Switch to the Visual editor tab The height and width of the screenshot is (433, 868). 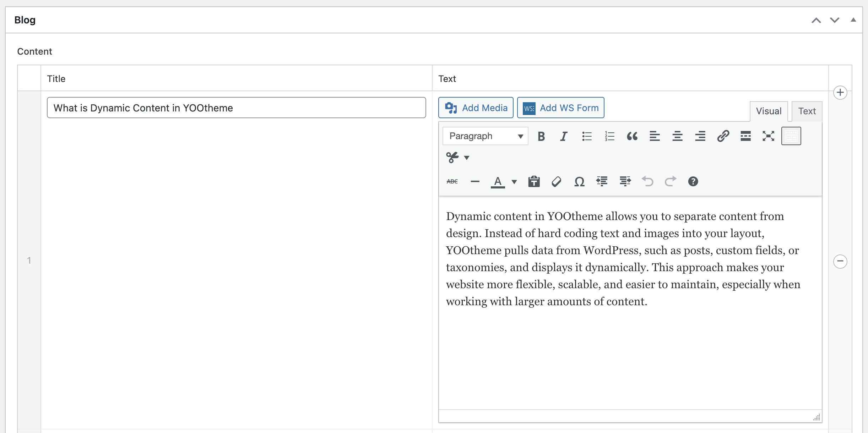coord(769,111)
